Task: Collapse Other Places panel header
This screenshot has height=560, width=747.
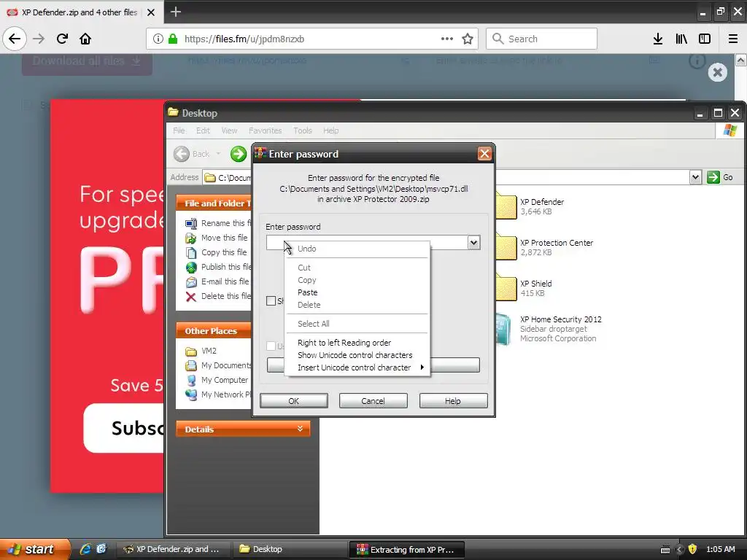Action: [x=214, y=331]
